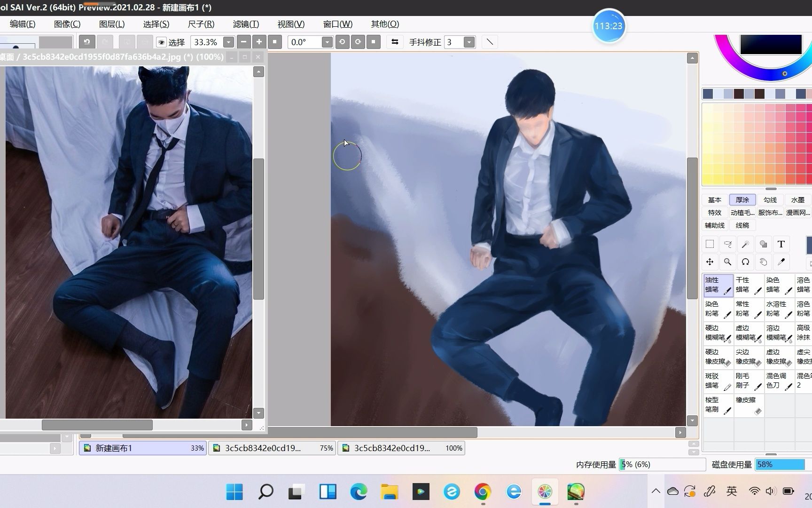Select the lasso selection tool
The width and height of the screenshot is (812, 508).
(727, 244)
